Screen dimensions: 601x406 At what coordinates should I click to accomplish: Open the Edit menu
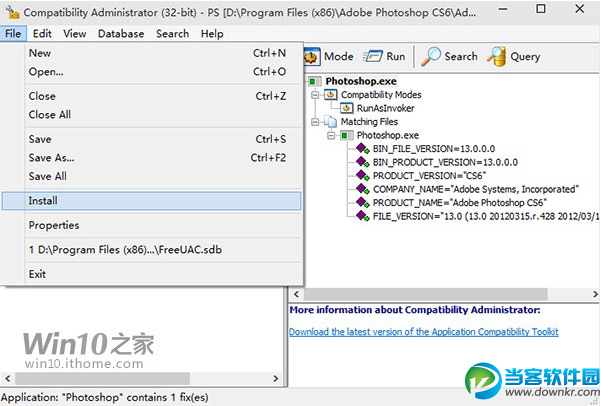[42, 34]
